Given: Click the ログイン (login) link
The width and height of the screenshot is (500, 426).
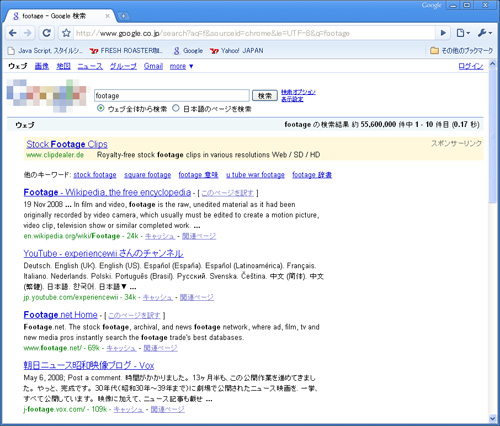Looking at the screenshot, I should pos(471,66).
